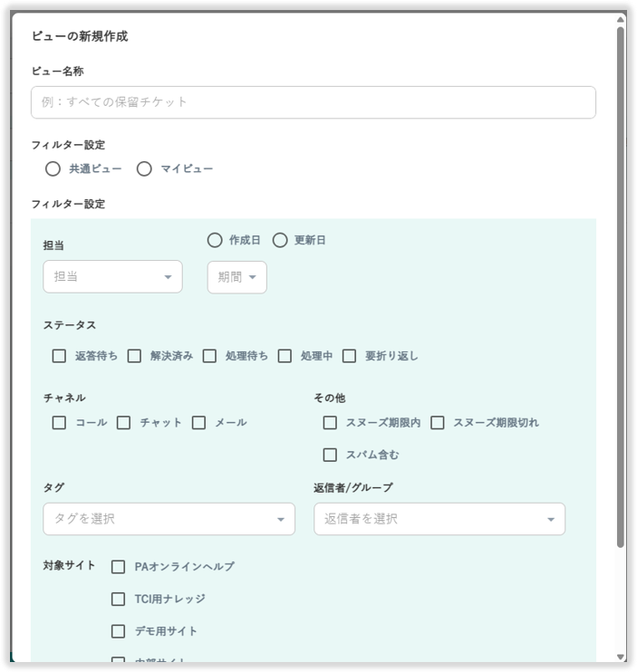
Task: Open the 返信者を選択 dropdown
Action: click(439, 519)
